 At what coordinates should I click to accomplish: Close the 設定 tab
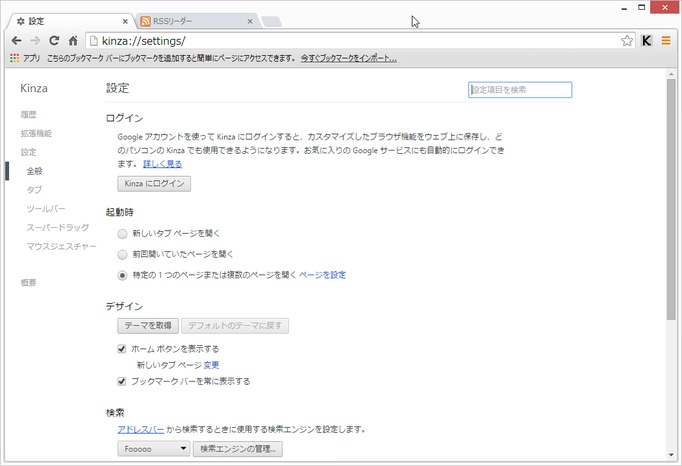[125, 21]
